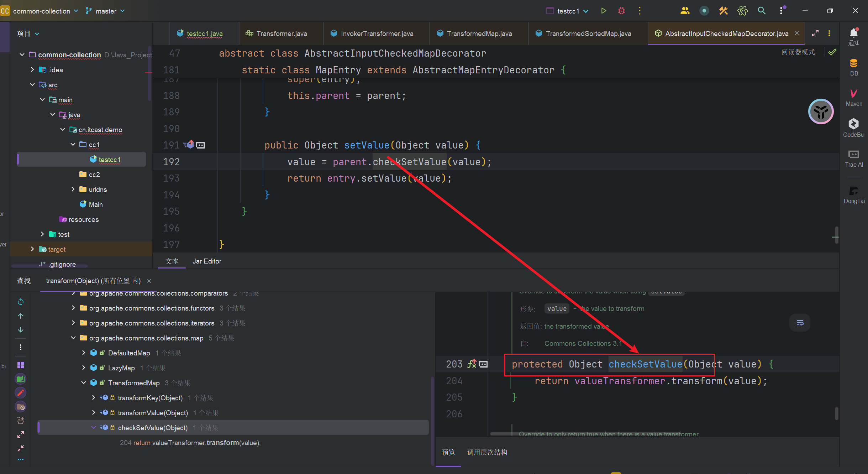Image resolution: width=868 pixels, height=474 pixels.
Task: Click the 调用层次结构 tab button
Action: tap(487, 452)
